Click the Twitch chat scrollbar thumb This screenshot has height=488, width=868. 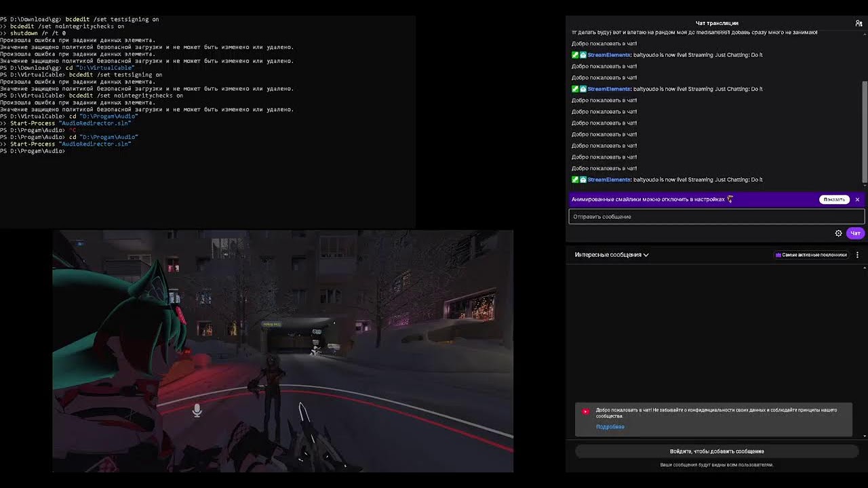[865, 131]
